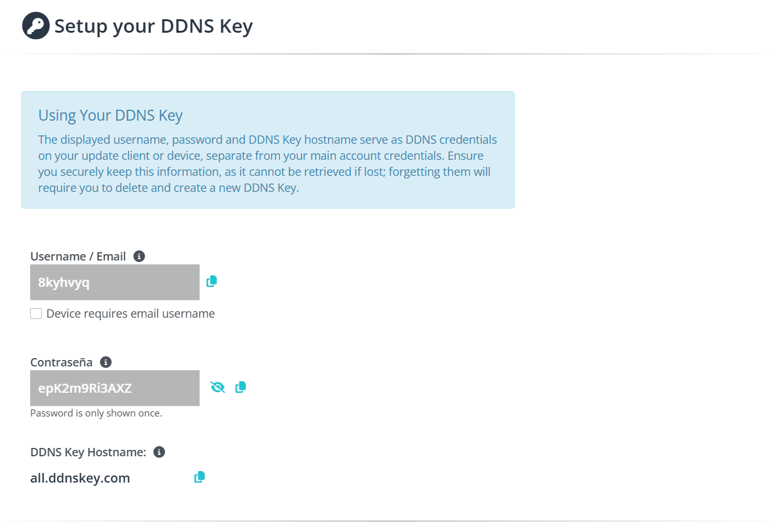The width and height of the screenshot is (776, 532).
Task: Copy the all.ddnskey.com hostname
Action: [x=200, y=477]
